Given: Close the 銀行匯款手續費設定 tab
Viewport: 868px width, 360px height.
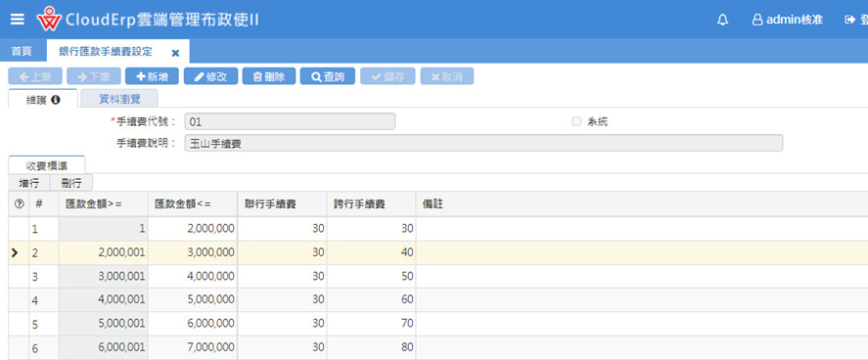Looking at the screenshot, I should (175, 53).
